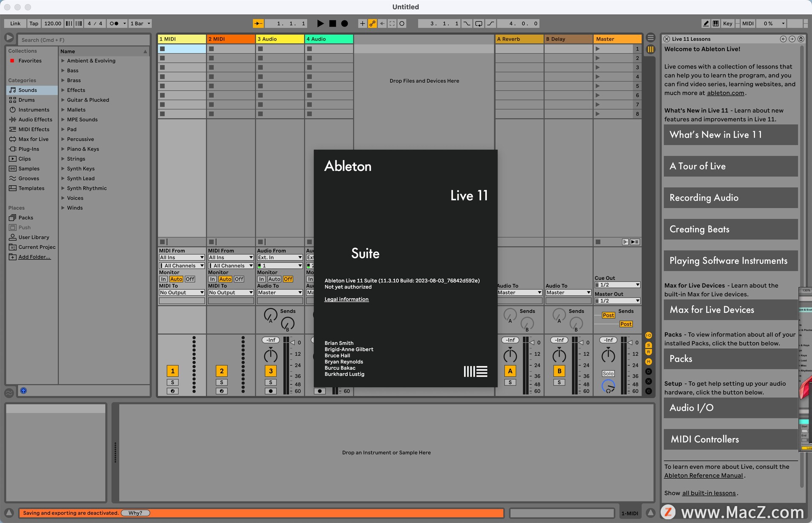The height and width of the screenshot is (523, 812).
Task: Open track 1 MIDI From All Ins dropdown
Action: click(182, 257)
